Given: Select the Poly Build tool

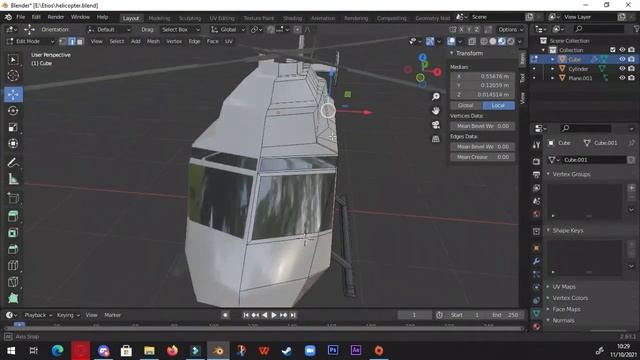Looking at the screenshot, I should (13, 298).
